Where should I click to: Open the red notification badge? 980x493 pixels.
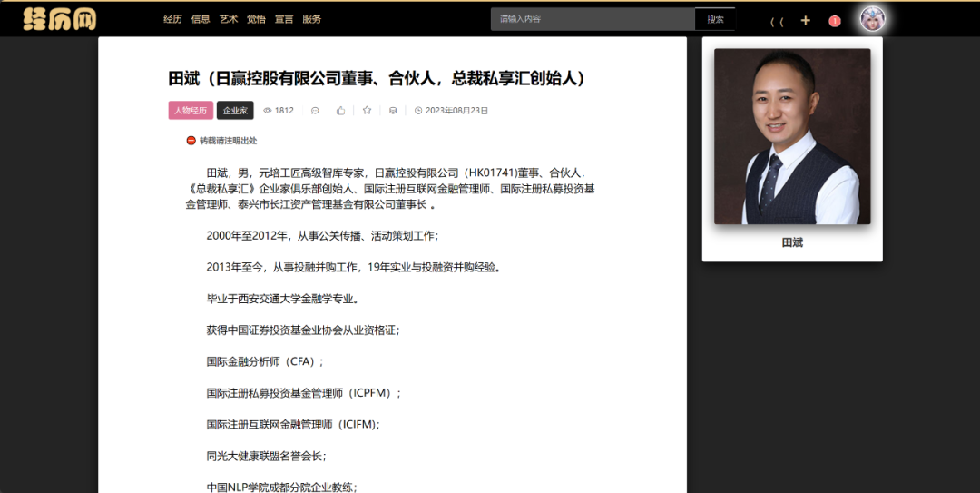(835, 21)
